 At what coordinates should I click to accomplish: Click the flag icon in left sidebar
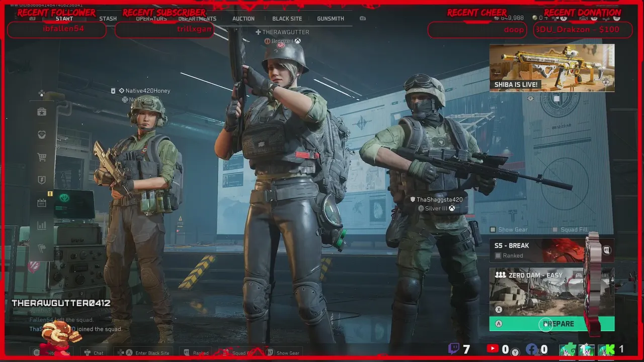(42, 248)
